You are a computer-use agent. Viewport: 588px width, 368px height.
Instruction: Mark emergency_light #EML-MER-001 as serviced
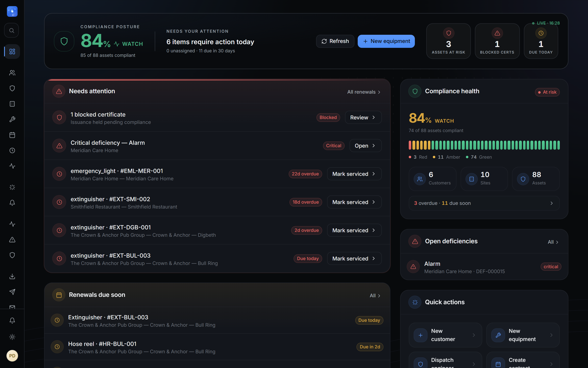(354, 174)
